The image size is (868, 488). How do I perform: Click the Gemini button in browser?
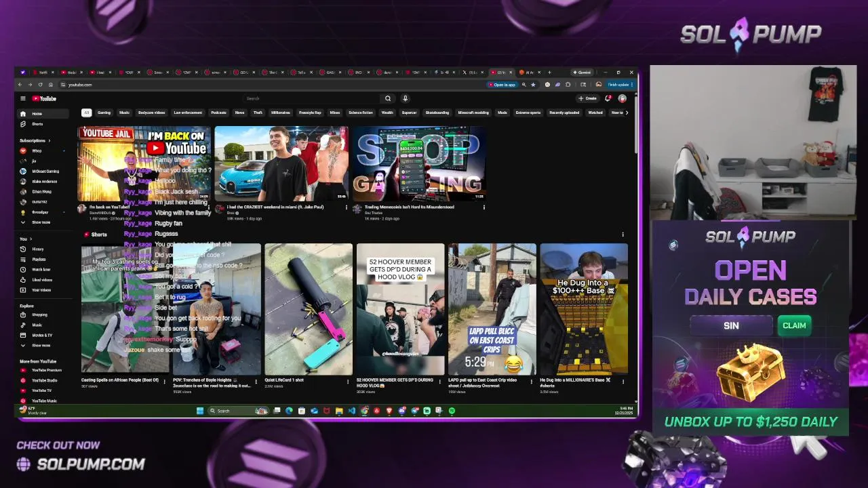point(583,72)
